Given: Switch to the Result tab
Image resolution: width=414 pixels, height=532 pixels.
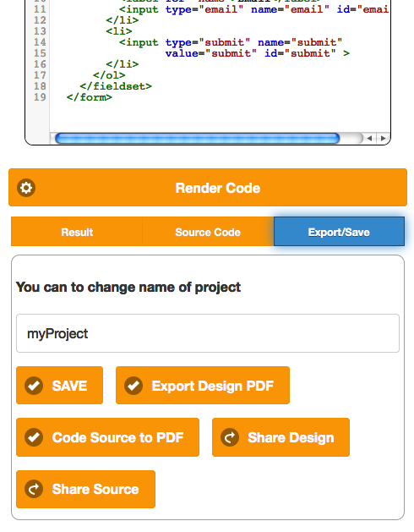Looking at the screenshot, I should click(x=77, y=232).
